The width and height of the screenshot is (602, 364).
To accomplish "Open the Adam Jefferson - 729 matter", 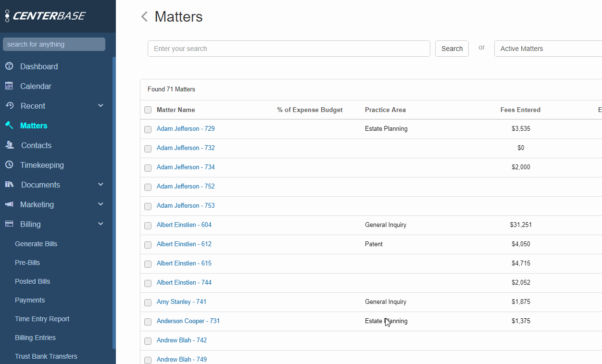I will point(186,128).
